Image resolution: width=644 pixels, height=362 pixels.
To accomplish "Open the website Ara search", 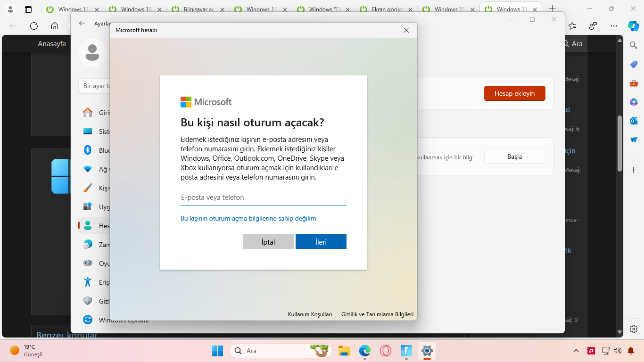I will click(573, 44).
